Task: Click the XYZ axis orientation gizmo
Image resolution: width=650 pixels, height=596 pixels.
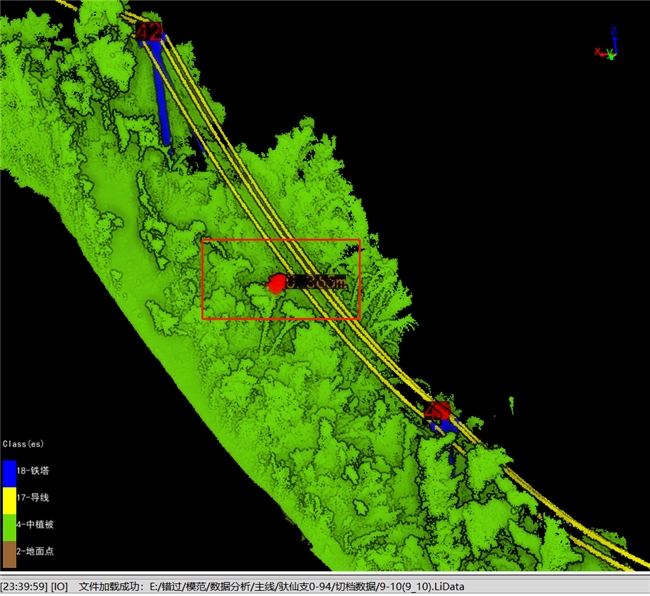Action: coord(610,45)
